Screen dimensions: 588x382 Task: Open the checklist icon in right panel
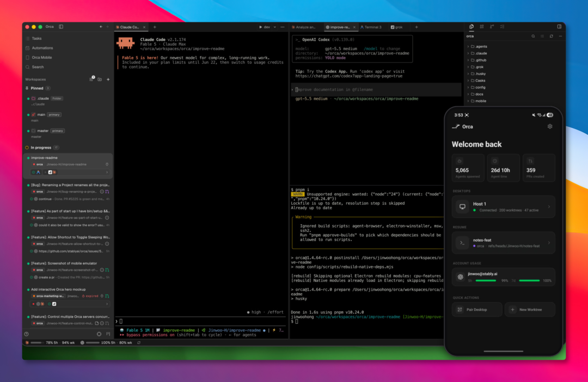tap(502, 27)
